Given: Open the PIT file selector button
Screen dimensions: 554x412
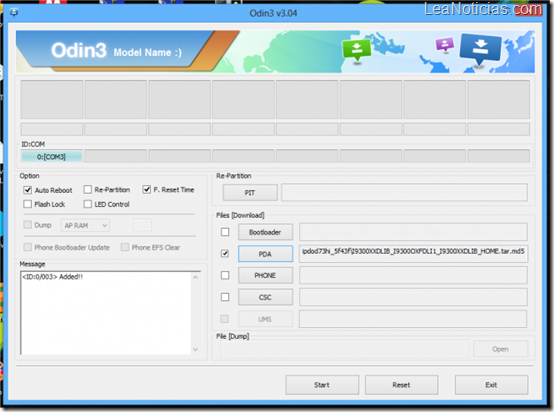Looking at the screenshot, I should pyautogui.click(x=250, y=193).
